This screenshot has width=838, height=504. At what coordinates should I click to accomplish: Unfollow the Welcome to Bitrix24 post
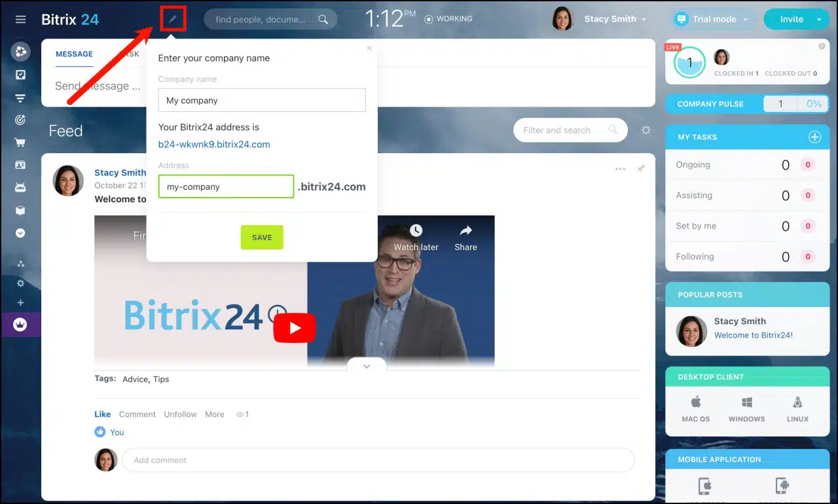(x=180, y=414)
